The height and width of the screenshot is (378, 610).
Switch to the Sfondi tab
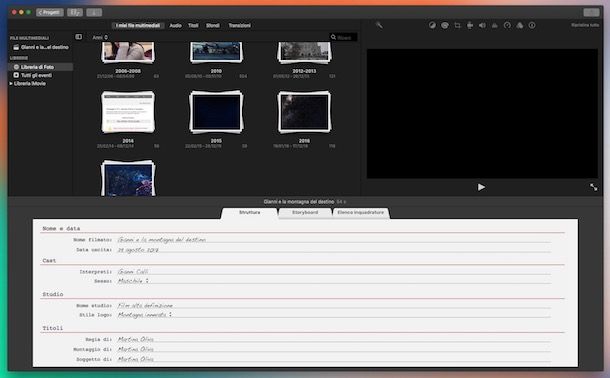coord(213,25)
